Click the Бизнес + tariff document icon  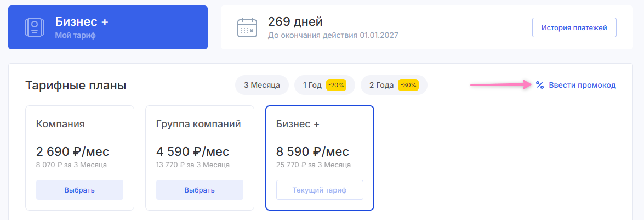(x=35, y=27)
